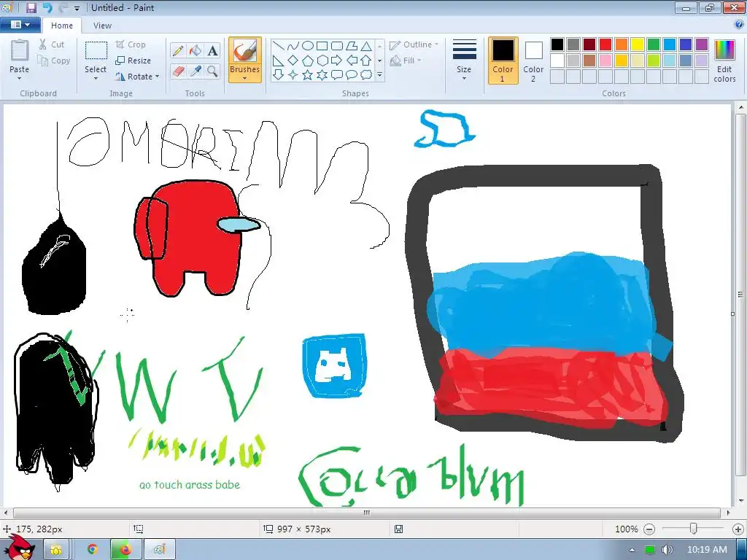Screen dimensions: 747x560
Task: Select the Left arrow shape
Action: (x=352, y=61)
